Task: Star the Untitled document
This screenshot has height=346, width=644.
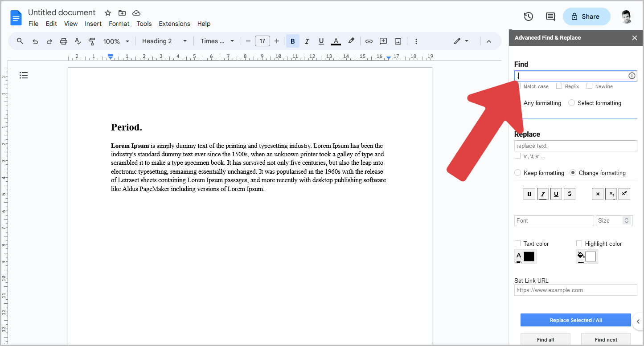Action: tap(108, 13)
